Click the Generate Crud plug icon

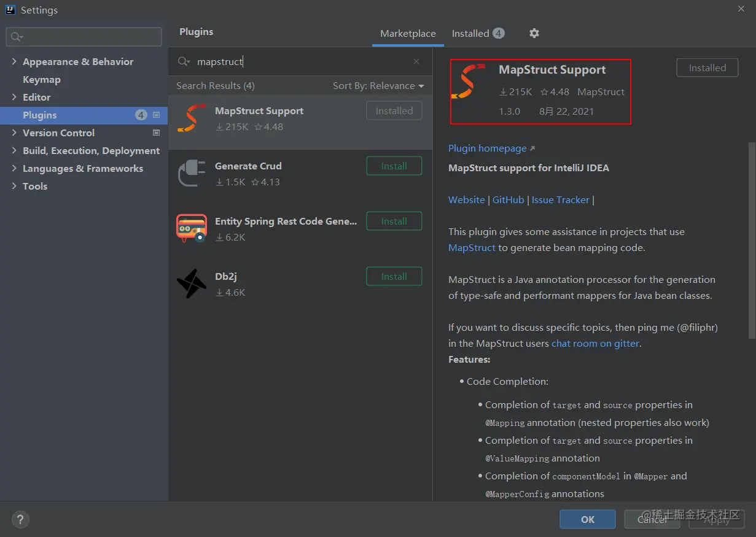pyautogui.click(x=192, y=174)
